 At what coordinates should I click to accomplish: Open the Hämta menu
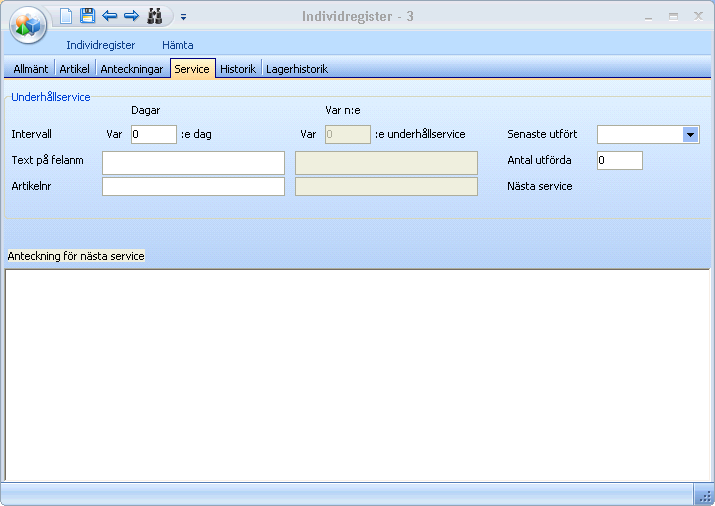click(178, 45)
